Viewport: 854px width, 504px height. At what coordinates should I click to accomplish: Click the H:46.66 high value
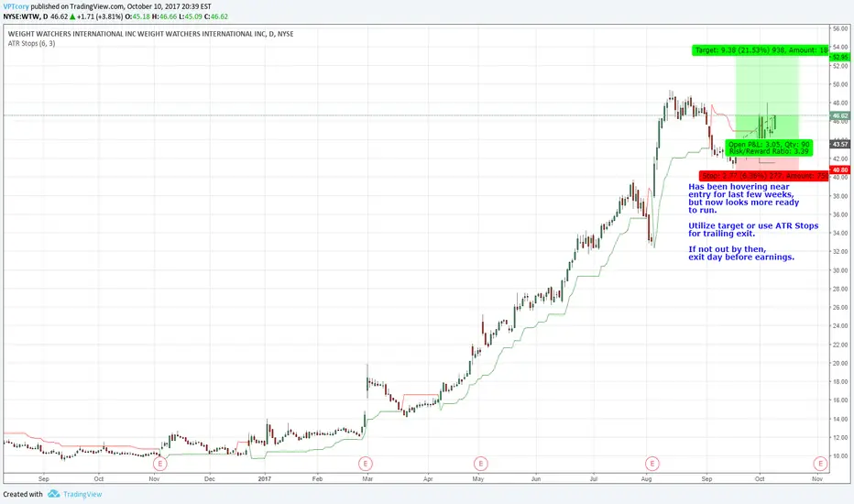164,16
